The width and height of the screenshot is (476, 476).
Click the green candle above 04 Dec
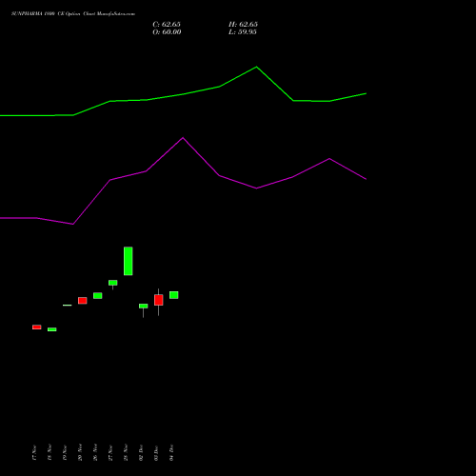pyautogui.click(x=174, y=295)
